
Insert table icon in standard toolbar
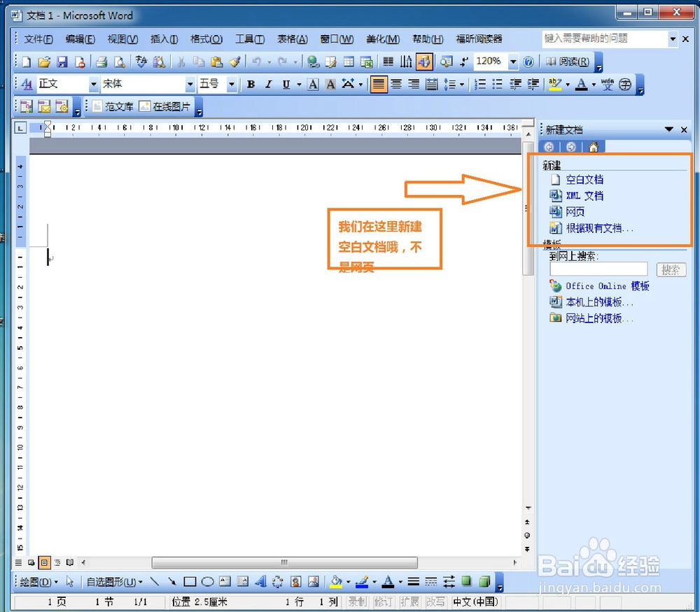[x=349, y=62]
